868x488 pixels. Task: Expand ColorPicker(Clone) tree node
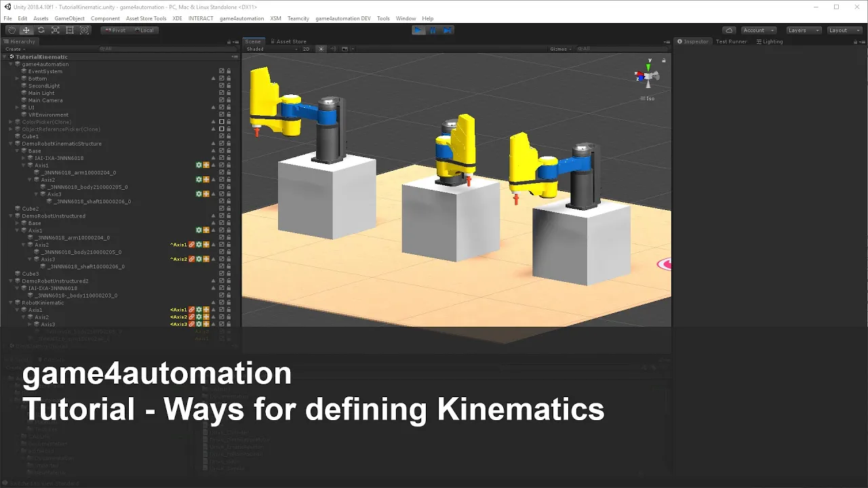click(x=12, y=122)
